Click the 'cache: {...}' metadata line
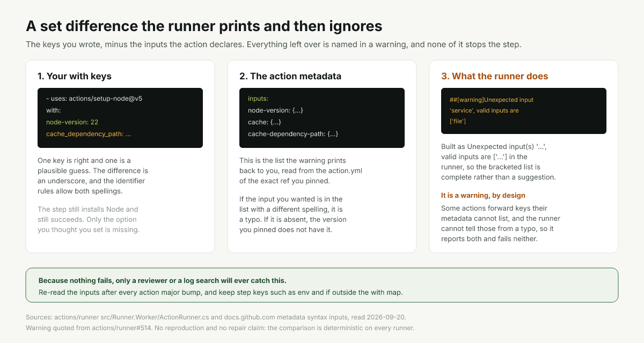 265,122
